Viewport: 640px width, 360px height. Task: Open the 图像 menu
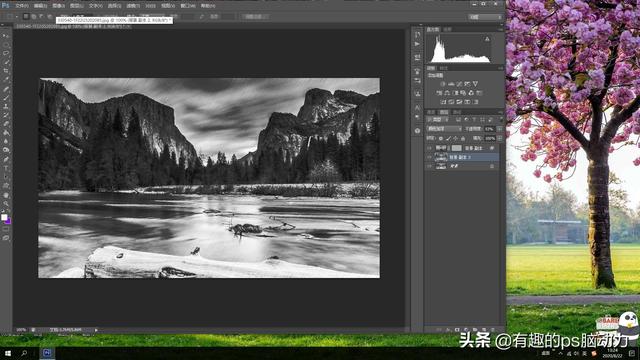click(x=58, y=6)
